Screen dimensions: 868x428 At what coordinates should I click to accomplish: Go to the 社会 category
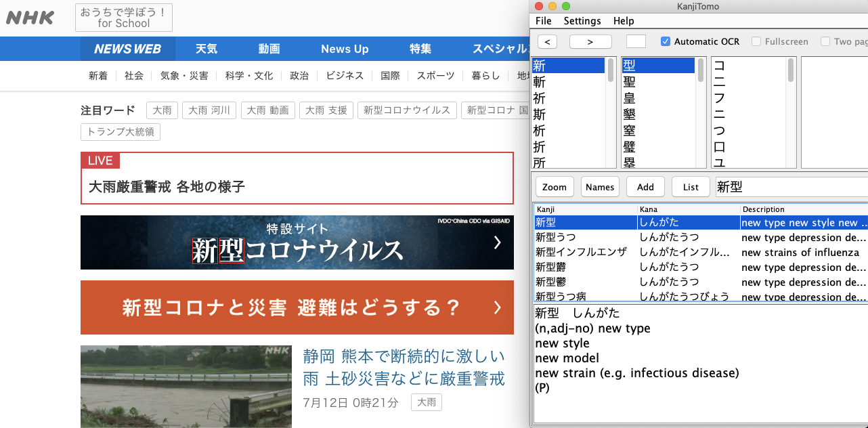pos(134,76)
